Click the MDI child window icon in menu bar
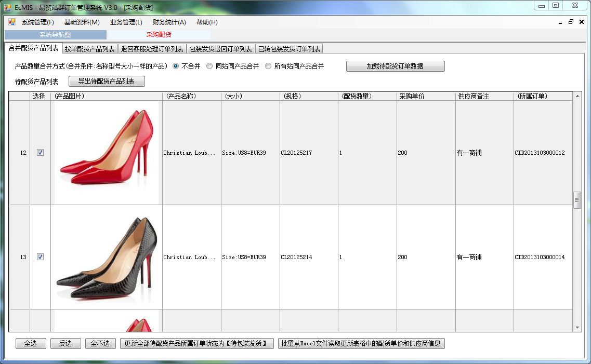This screenshot has width=591, height=364. pyautogui.click(x=12, y=22)
